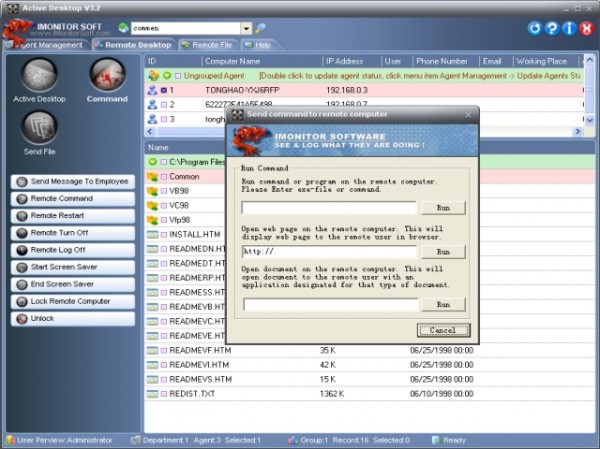Click the Remote Log Off button
The image size is (600, 449).
click(x=73, y=250)
